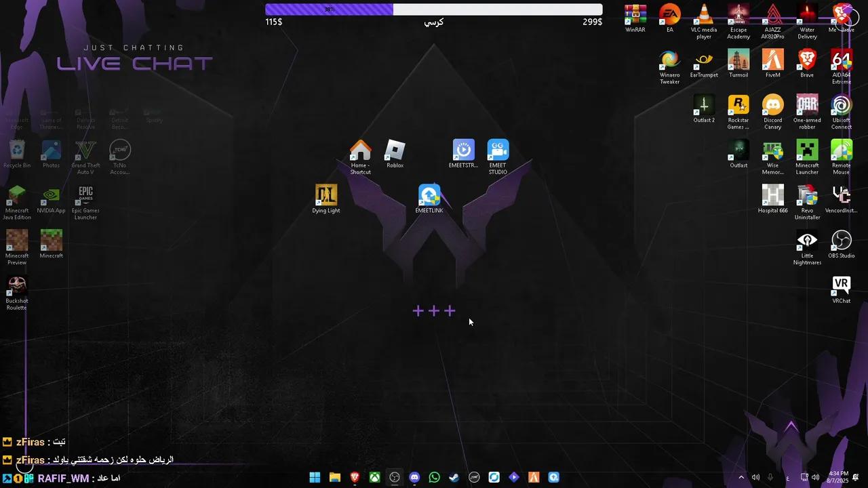This screenshot has width=868, height=488.
Task: Open the Windows Start menu
Action: pos(315,477)
